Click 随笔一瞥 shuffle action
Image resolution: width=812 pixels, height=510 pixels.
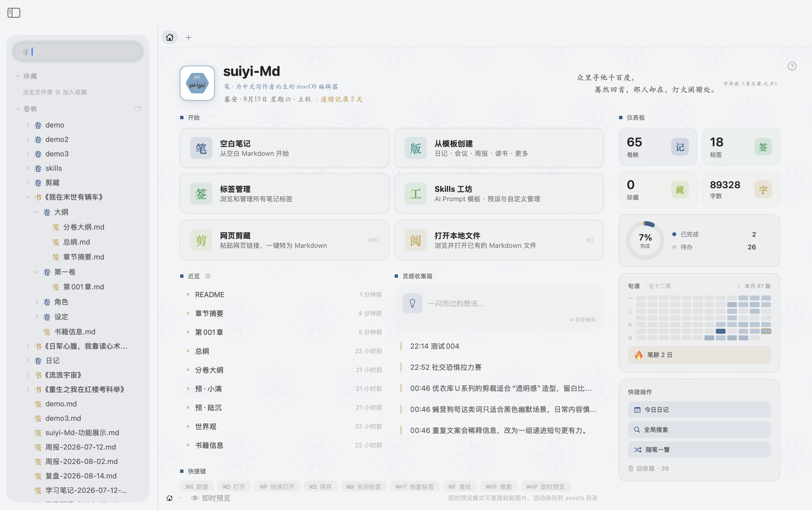pyautogui.click(x=699, y=449)
